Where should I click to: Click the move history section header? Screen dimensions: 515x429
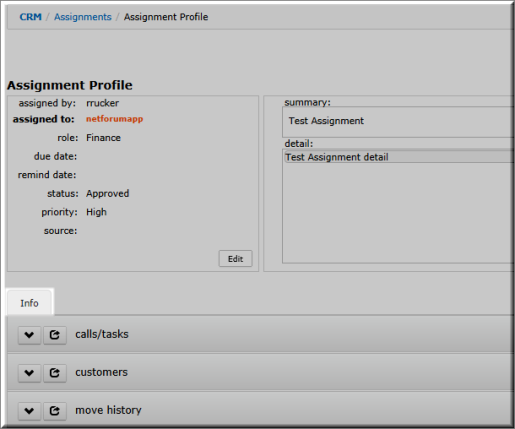(x=260, y=409)
